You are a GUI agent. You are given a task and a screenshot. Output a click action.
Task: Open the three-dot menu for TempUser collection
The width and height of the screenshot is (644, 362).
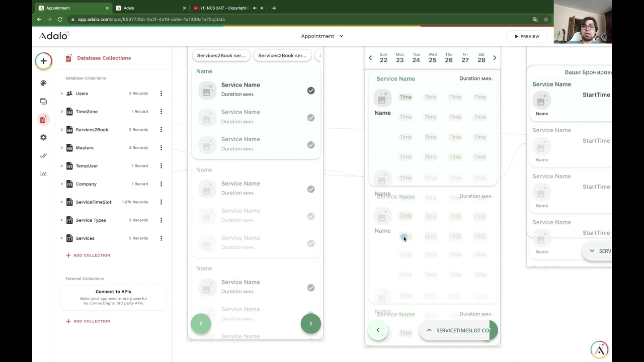pyautogui.click(x=161, y=166)
